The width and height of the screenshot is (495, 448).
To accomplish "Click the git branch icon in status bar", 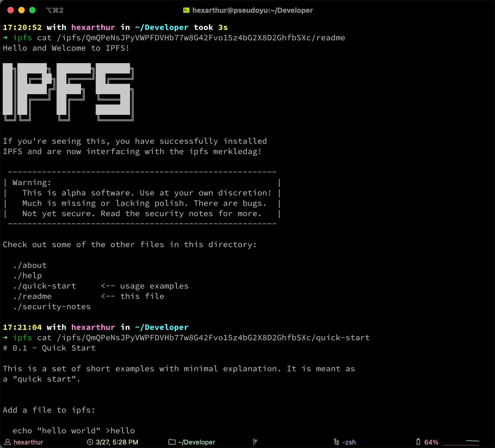I will click(x=255, y=442).
